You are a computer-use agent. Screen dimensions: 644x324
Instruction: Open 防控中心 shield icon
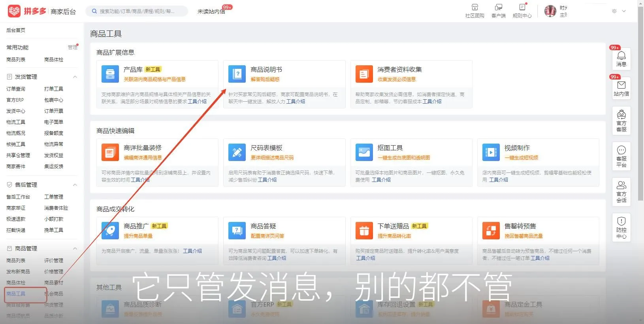tap(621, 227)
